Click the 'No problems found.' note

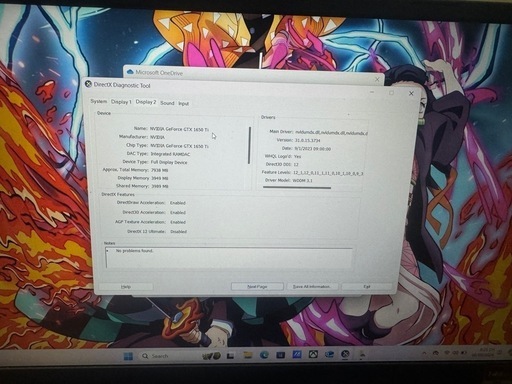[x=134, y=251]
